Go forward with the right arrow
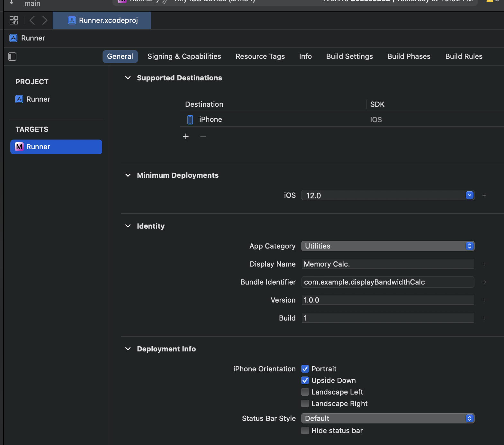Screen dimensions: 504x445 tap(45, 20)
